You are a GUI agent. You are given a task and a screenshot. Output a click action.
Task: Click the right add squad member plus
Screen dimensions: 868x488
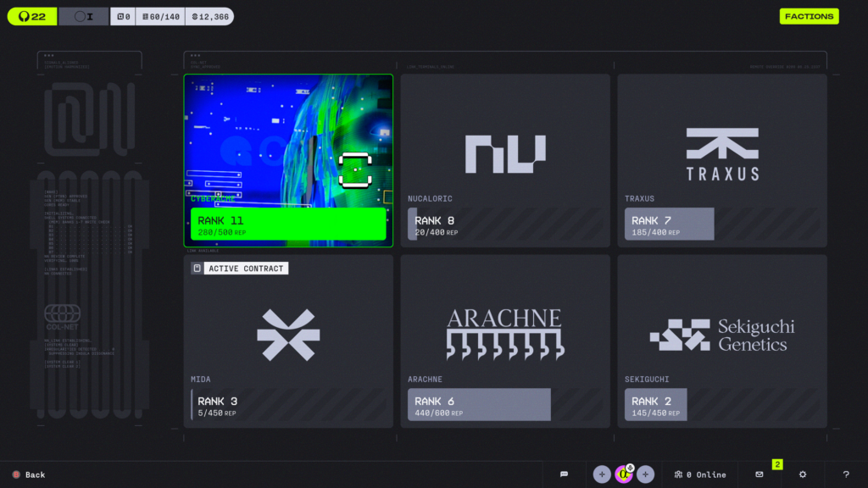coord(645,474)
